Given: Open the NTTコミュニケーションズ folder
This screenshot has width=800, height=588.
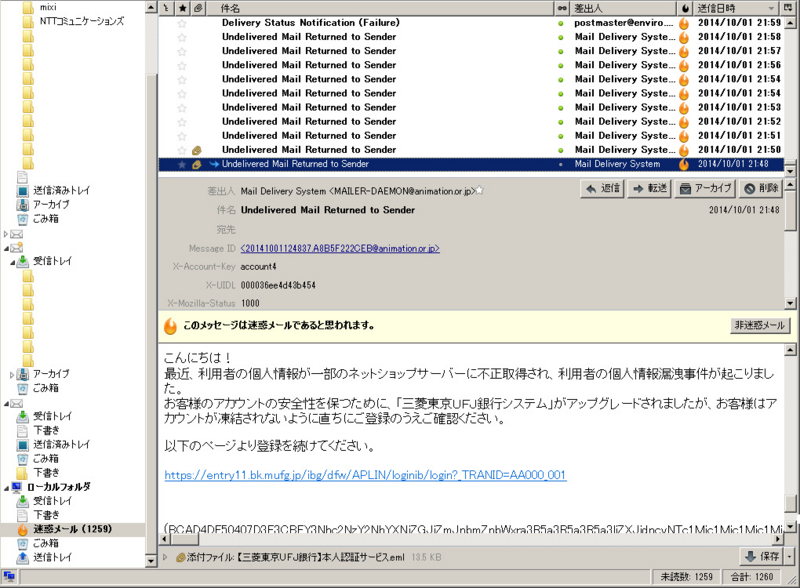Looking at the screenshot, I should click(x=82, y=21).
